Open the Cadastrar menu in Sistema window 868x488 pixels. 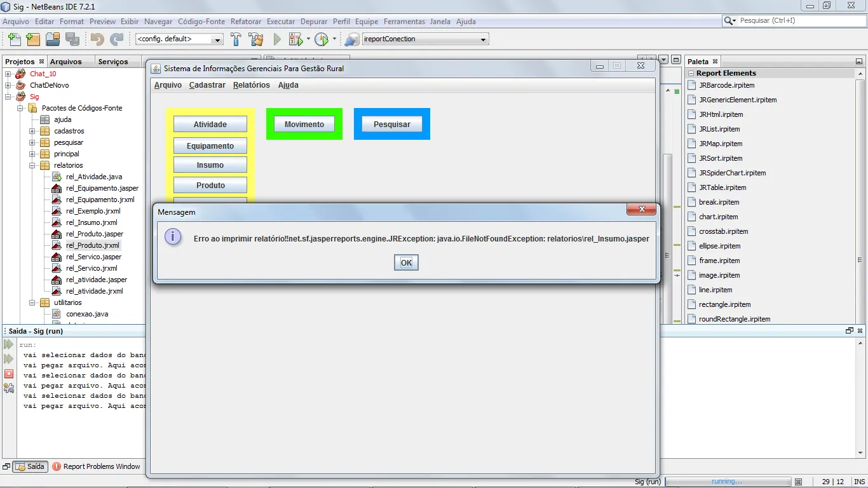(207, 85)
